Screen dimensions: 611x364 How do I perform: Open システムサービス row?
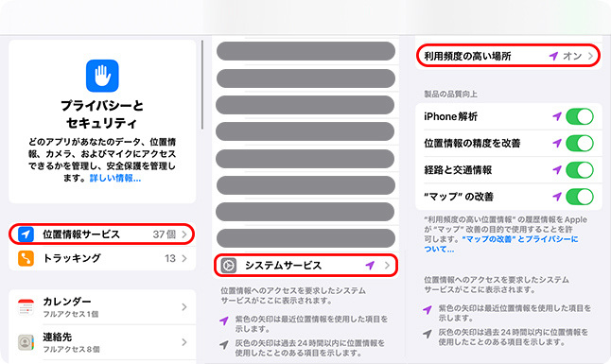point(305,266)
